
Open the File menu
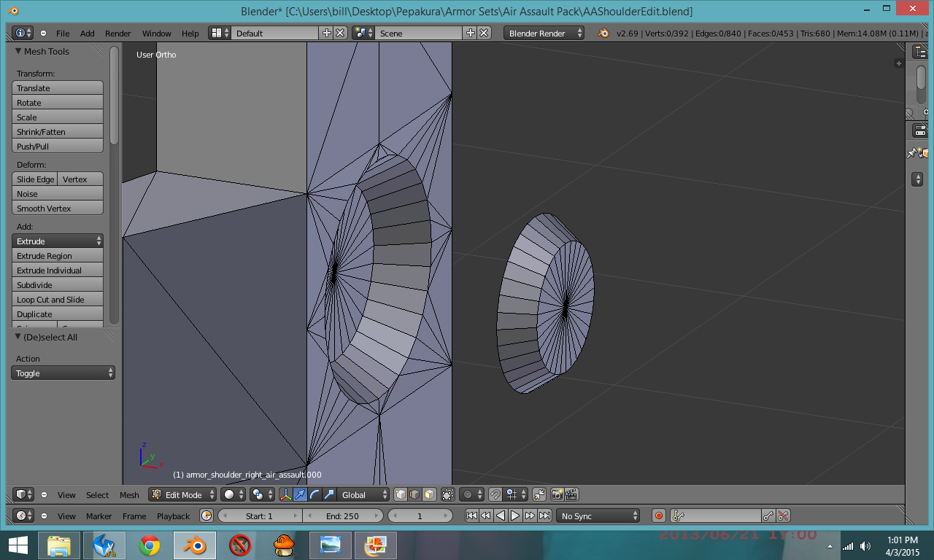(x=63, y=34)
